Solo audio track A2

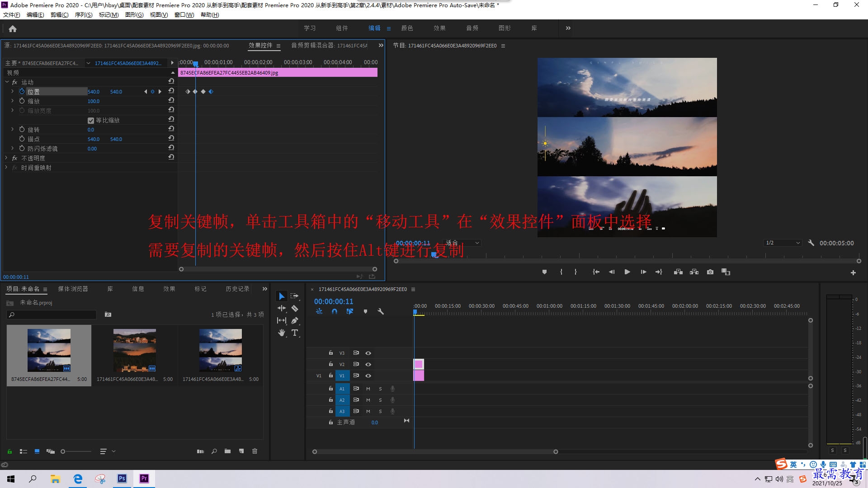click(x=380, y=400)
